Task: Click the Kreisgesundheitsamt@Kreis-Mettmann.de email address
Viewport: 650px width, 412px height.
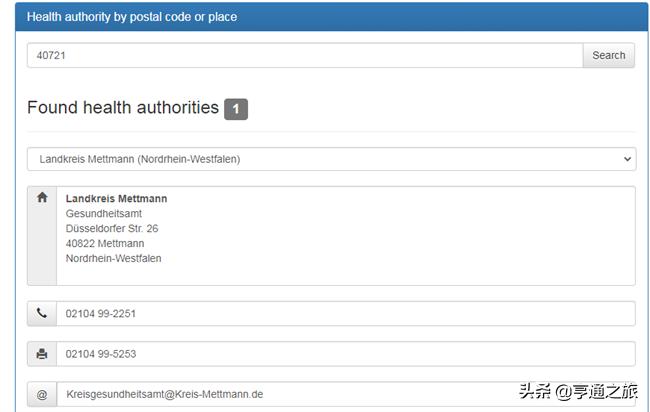Action: [x=165, y=394]
